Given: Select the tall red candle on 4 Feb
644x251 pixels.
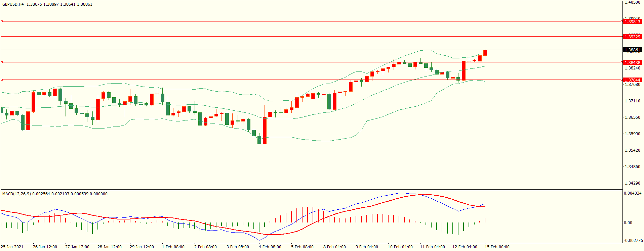Looking at the screenshot, I should pos(265,130).
